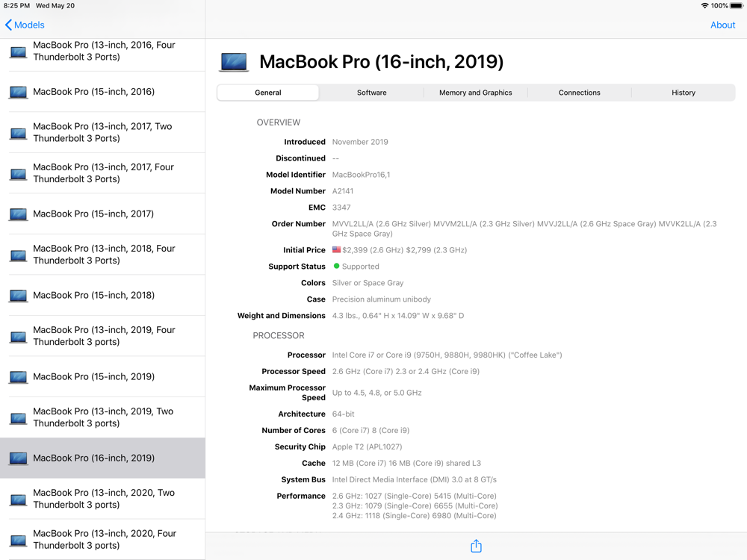Open MacBook Pro (15-inch, 2017) entry

coord(102,214)
